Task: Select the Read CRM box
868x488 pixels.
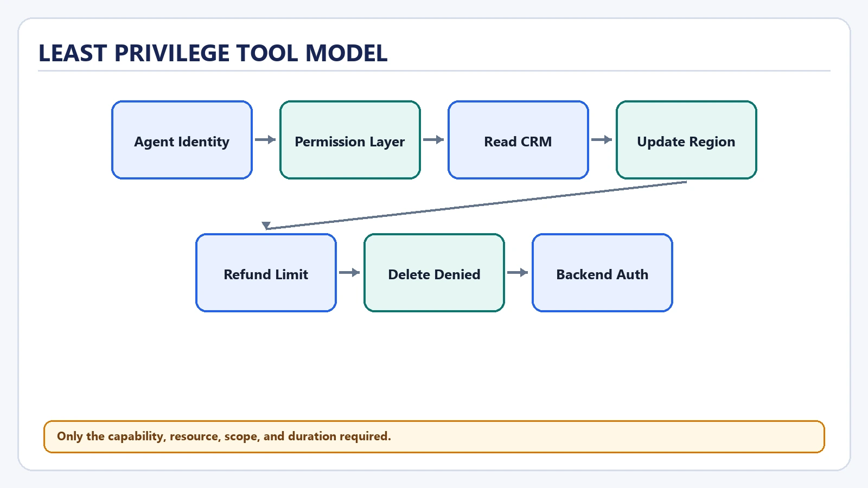Action: coord(518,140)
